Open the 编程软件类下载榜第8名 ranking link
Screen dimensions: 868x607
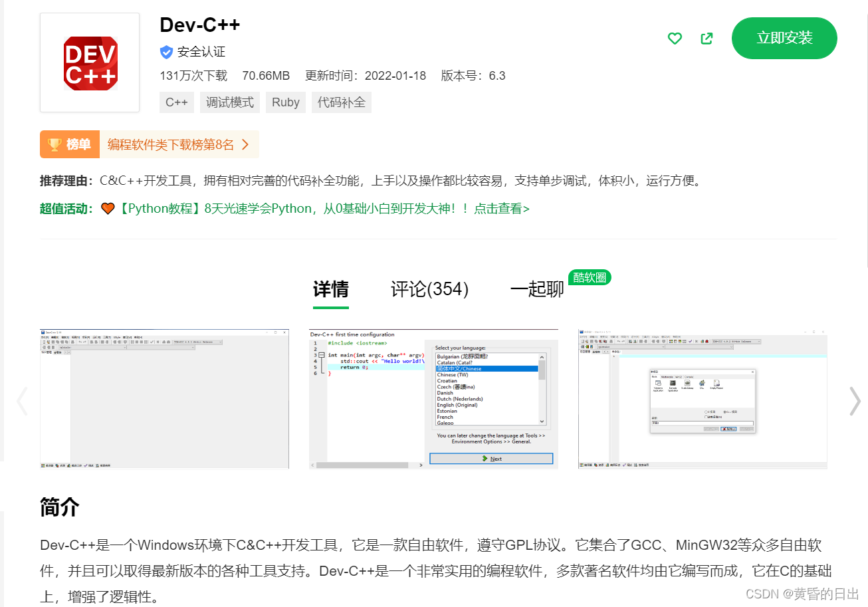(x=171, y=144)
